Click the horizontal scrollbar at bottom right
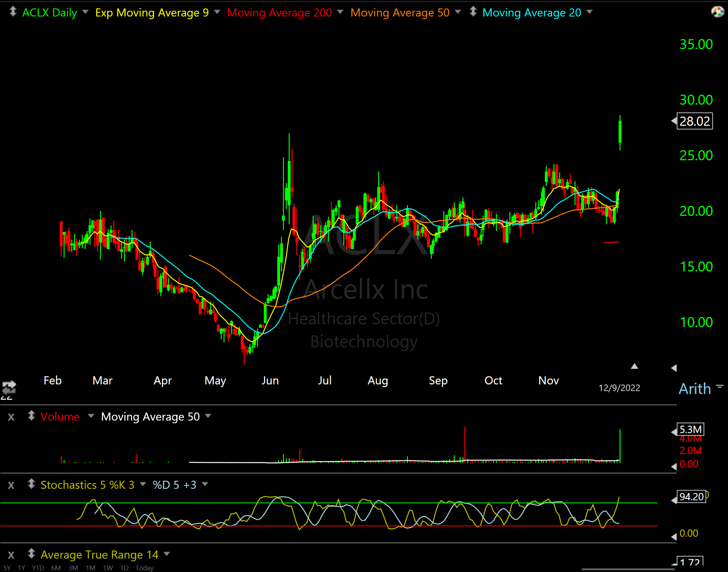Image resolution: width=728 pixels, height=572 pixels. coord(628,569)
